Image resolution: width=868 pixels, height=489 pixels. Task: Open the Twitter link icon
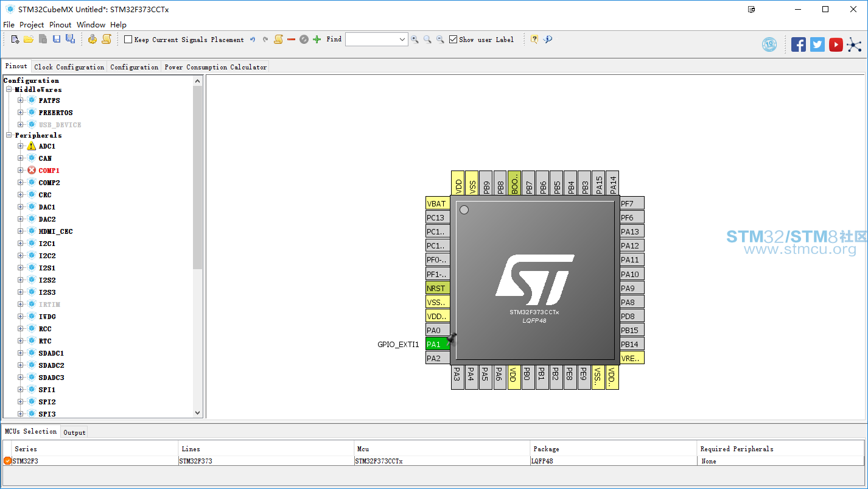pos(817,44)
